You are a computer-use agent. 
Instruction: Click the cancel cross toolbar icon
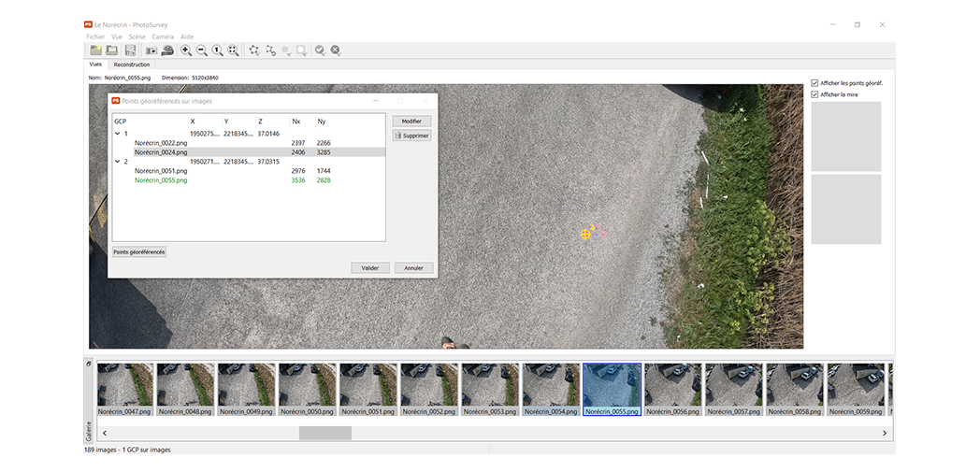[x=336, y=50]
